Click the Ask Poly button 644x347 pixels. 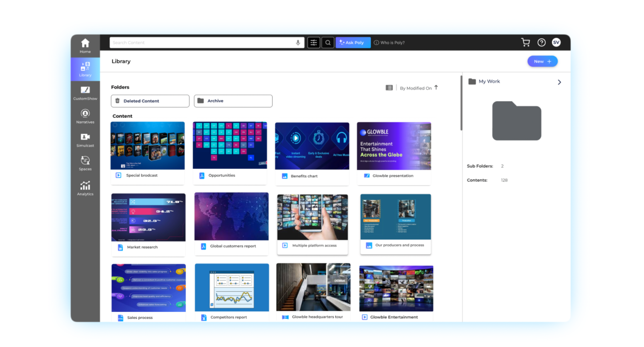coord(353,42)
